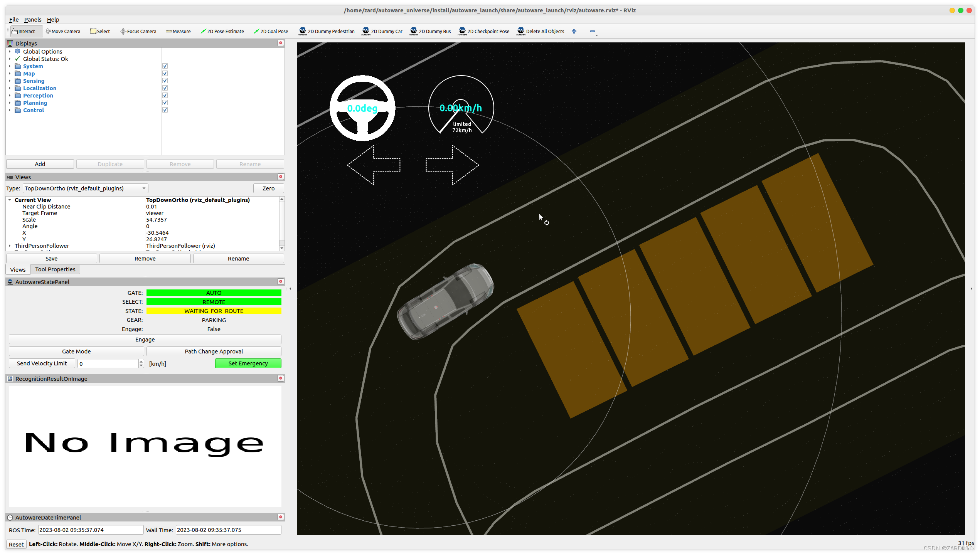This screenshot has height=555, width=980.
Task: Click the blue plus add-tool icon
Action: pyautogui.click(x=574, y=31)
